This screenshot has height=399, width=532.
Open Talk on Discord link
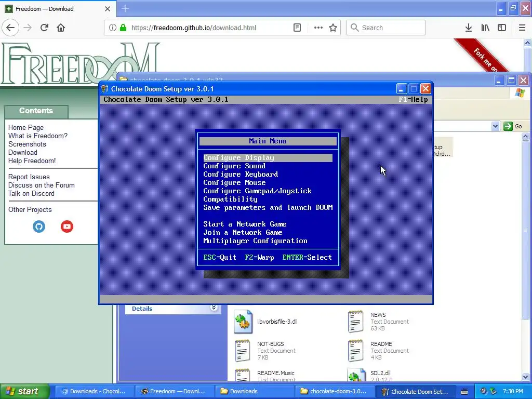click(31, 193)
